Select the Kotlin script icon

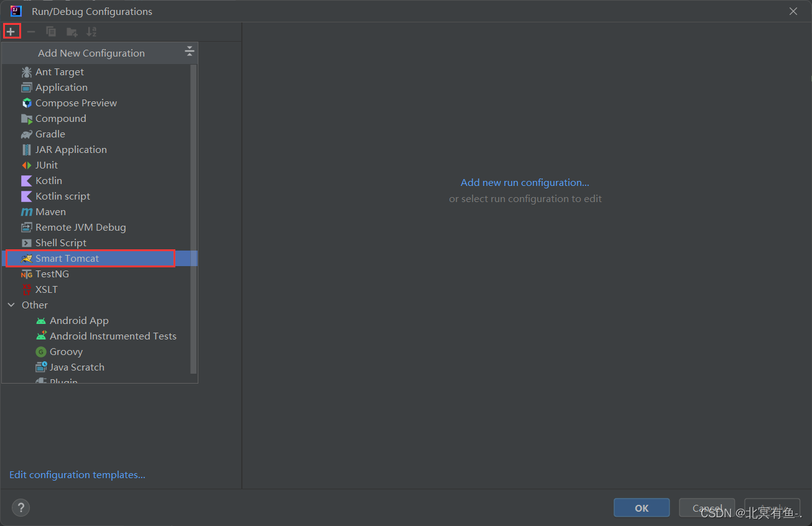(27, 196)
